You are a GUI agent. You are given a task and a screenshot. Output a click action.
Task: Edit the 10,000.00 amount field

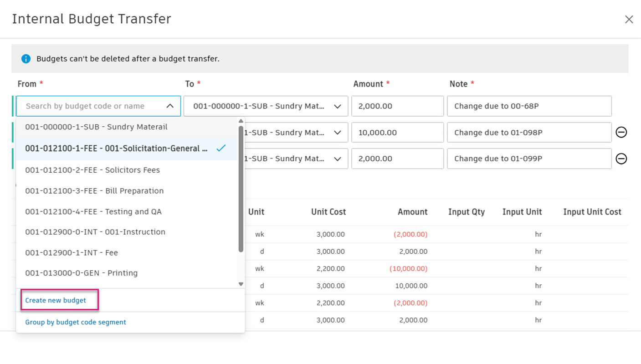coord(397,133)
